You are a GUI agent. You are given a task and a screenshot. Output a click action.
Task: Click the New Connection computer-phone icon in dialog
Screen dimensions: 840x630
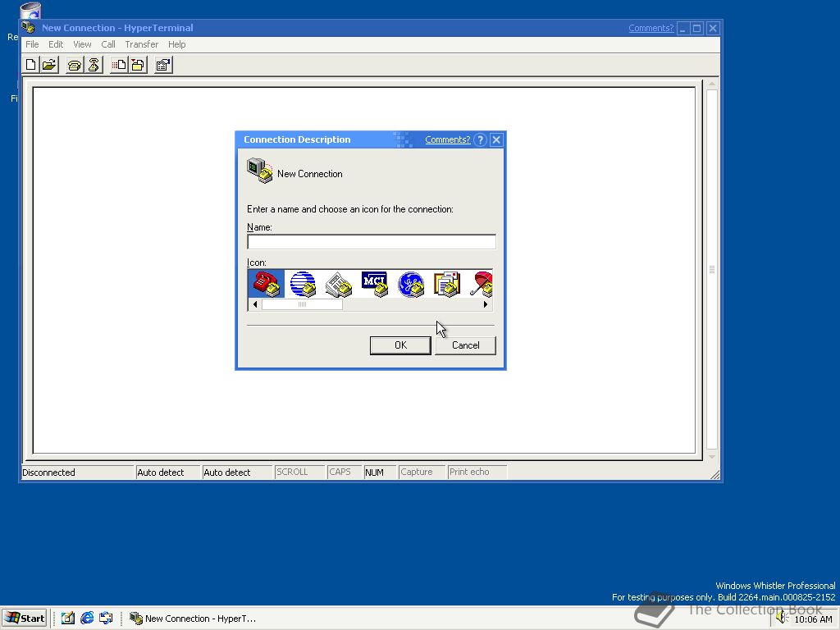tap(260, 171)
